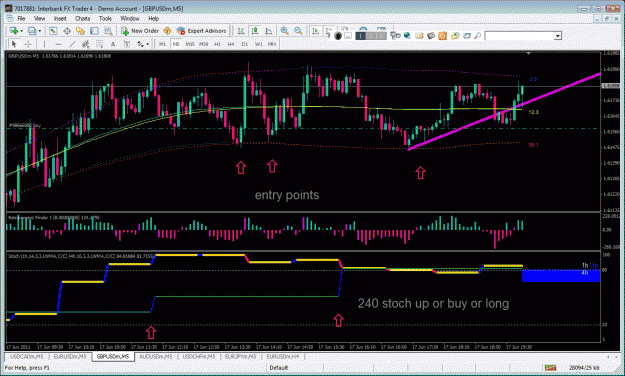Click the Zoom In magnifier icon
625x376 pixels.
pos(284,31)
